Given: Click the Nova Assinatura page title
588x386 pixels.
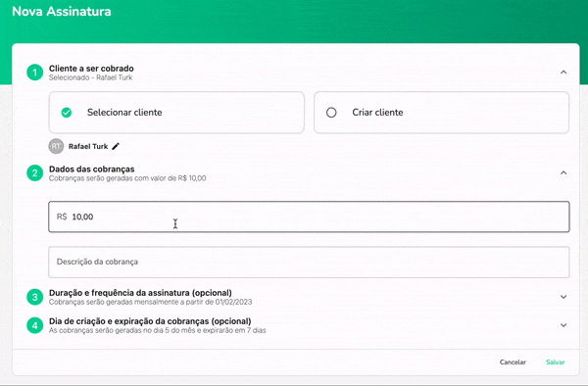Looking at the screenshot, I should (x=62, y=11).
